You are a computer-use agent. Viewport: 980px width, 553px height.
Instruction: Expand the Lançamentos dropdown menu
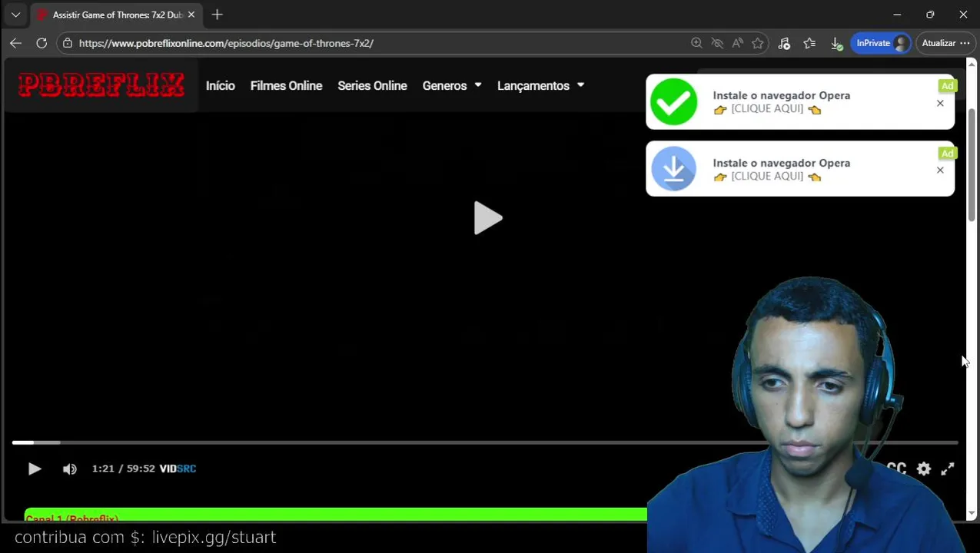tap(541, 85)
